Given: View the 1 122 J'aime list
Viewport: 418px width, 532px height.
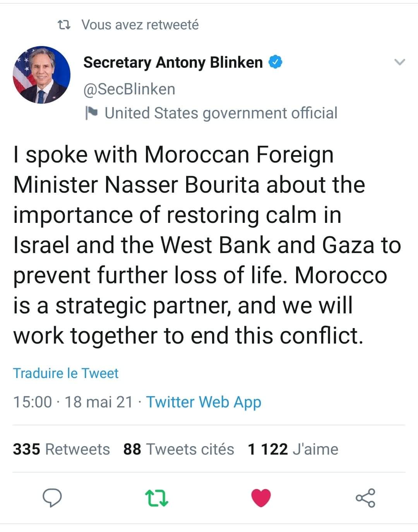Looking at the screenshot, I should pos(293,449).
